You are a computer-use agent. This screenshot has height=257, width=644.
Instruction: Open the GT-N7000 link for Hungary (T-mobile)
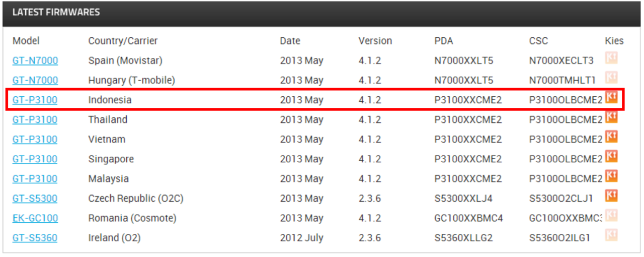(x=35, y=80)
